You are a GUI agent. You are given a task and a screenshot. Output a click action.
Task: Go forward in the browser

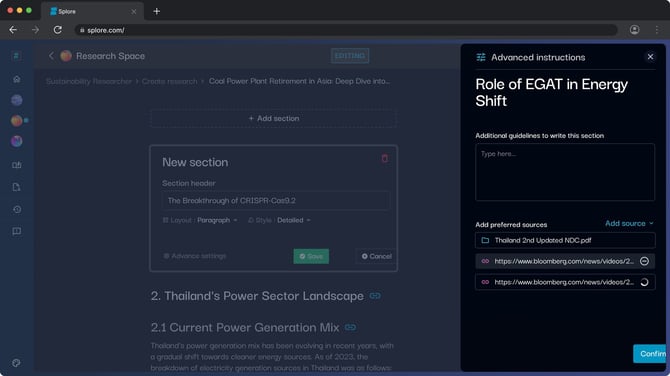[x=35, y=30]
